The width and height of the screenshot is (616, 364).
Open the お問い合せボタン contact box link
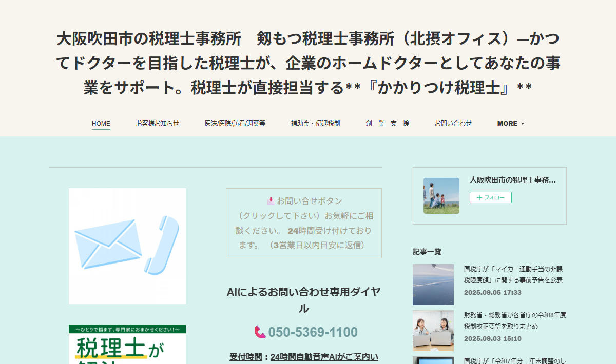click(x=304, y=223)
